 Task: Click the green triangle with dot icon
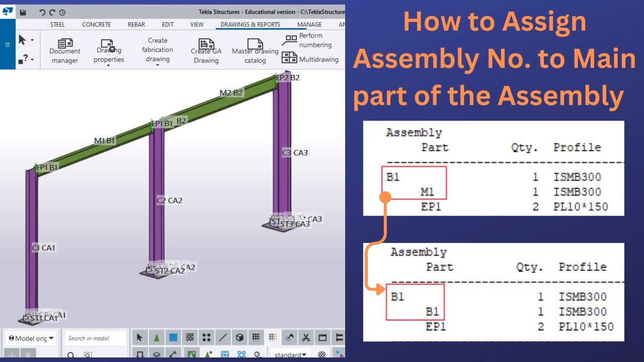(209, 354)
